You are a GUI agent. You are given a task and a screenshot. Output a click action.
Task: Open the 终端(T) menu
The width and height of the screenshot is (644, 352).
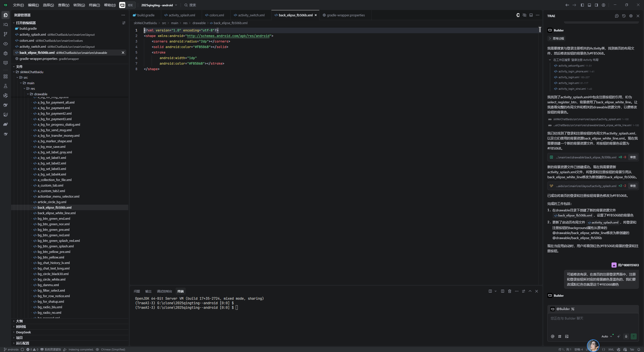(x=94, y=5)
